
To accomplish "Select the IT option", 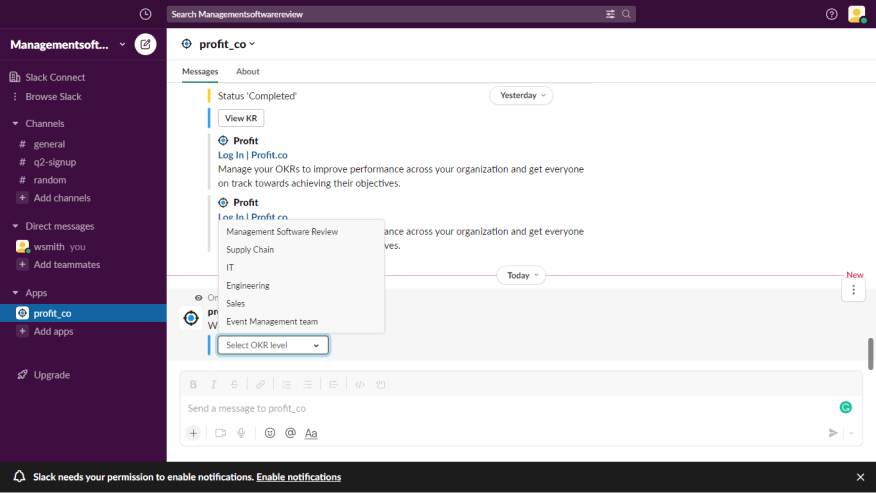I will tap(301, 268).
